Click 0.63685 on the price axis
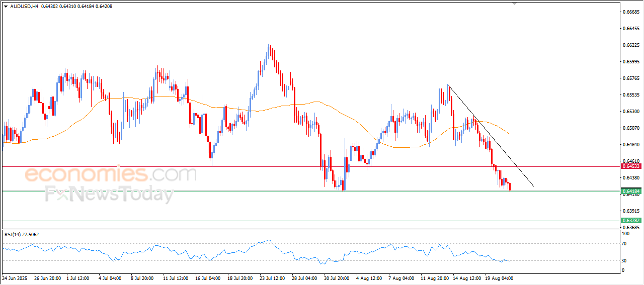This screenshot has height=285, width=644. pyautogui.click(x=631, y=227)
